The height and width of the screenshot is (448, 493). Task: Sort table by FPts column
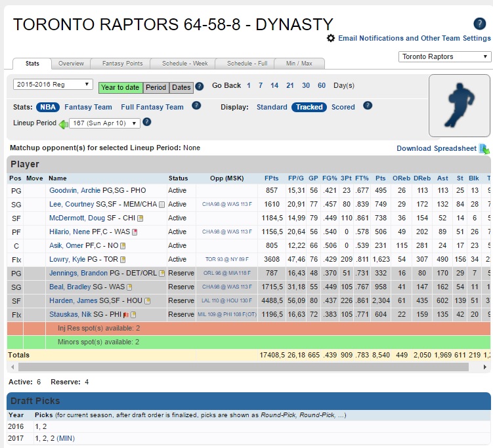(x=271, y=178)
